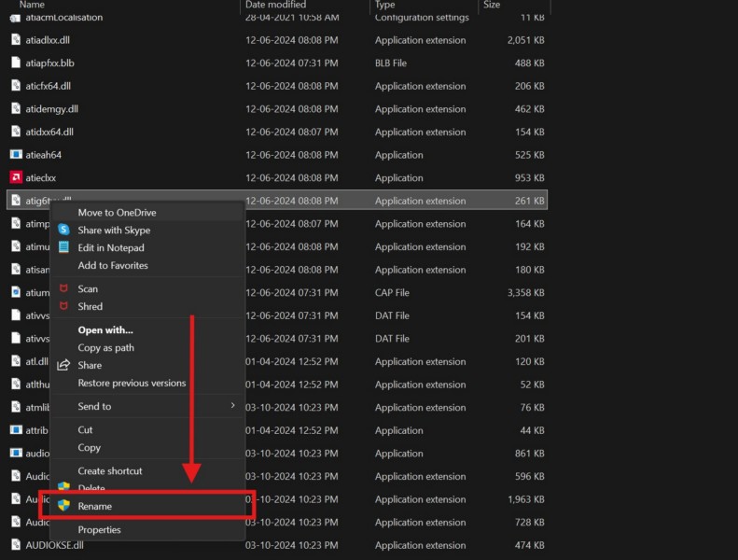The height and width of the screenshot is (560, 738).
Task: Select Copy as path menu entry
Action: coord(105,347)
